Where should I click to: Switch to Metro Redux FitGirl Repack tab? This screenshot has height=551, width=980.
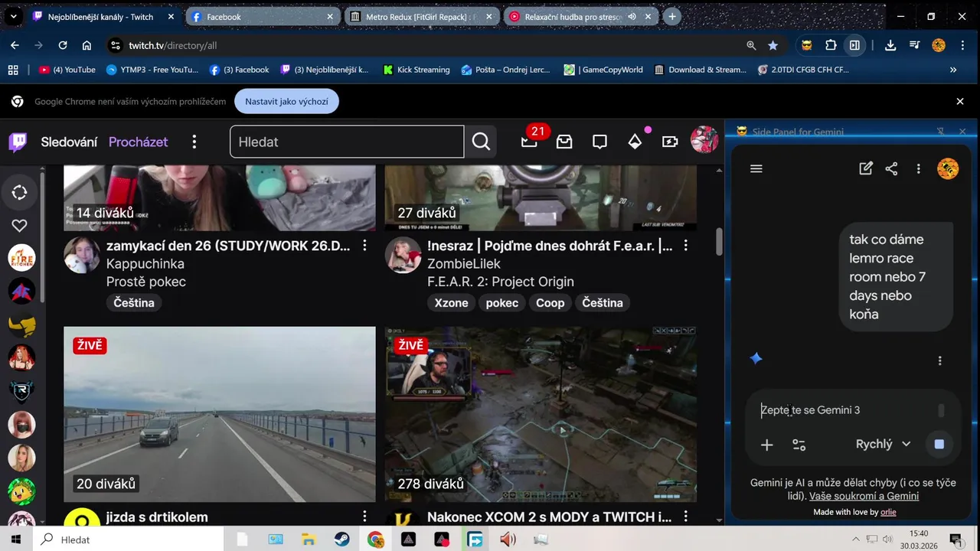[x=421, y=16]
